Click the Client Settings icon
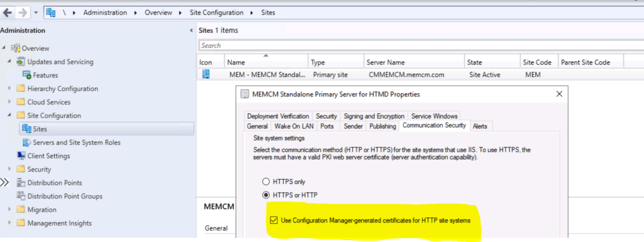The image size is (644, 242). click(x=21, y=156)
